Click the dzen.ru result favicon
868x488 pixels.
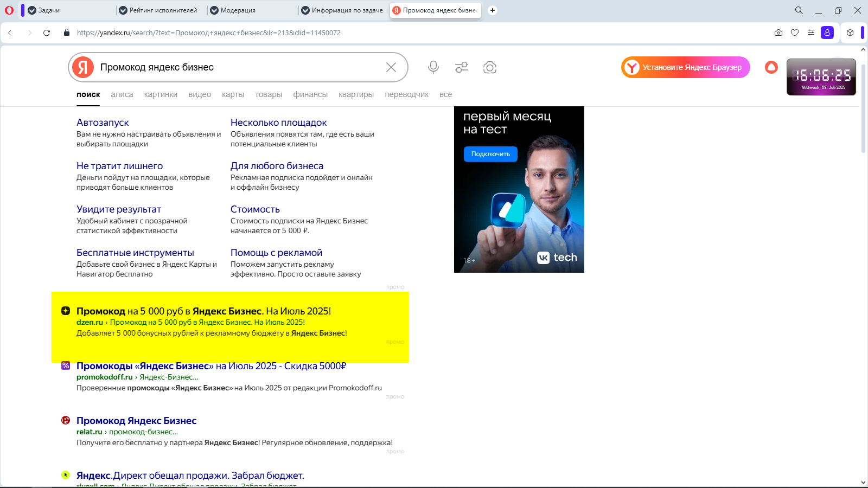[x=66, y=311]
